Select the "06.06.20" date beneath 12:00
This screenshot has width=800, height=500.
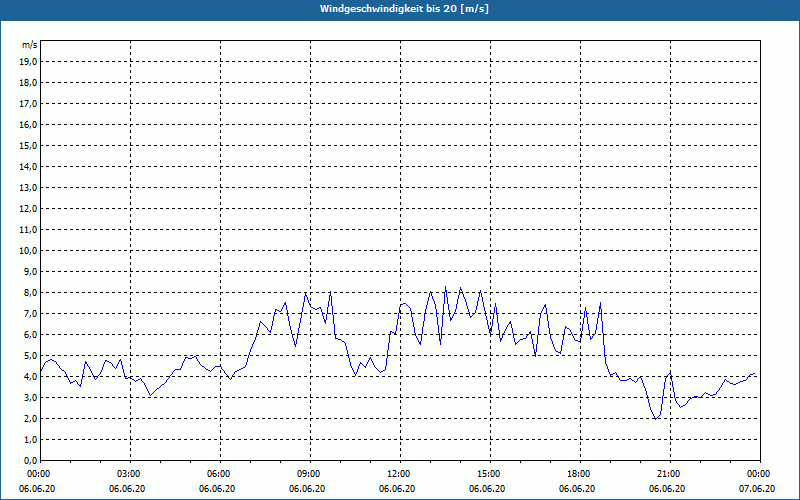pos(397,489)
